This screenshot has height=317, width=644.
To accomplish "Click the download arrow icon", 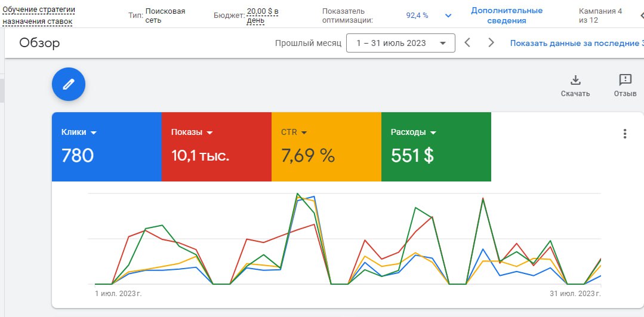I will pos(575,80).
